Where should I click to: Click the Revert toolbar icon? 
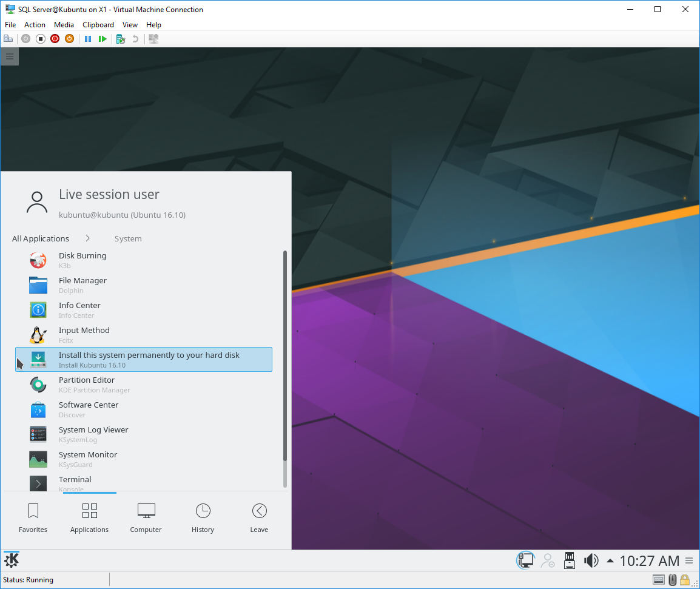135,39
